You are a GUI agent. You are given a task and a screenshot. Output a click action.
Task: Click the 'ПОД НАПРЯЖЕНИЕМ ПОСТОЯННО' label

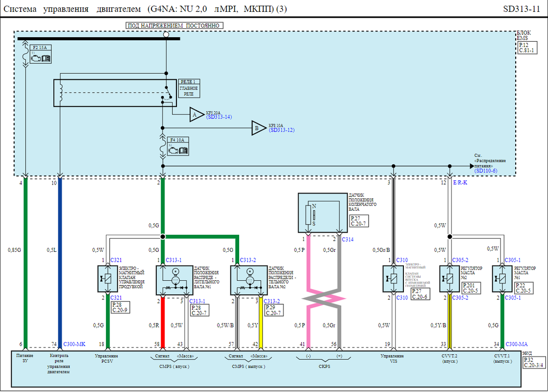coord(174,25)
